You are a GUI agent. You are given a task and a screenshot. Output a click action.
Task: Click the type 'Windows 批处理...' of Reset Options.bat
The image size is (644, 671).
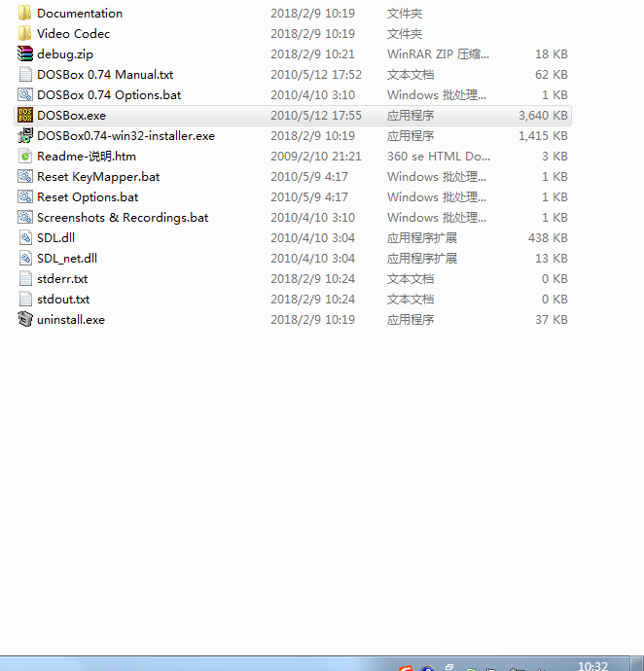[x=437, y=197]
